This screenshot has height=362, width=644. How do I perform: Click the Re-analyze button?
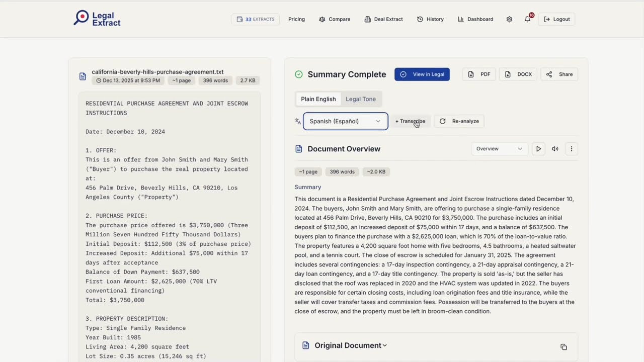(x=459, y=121)
